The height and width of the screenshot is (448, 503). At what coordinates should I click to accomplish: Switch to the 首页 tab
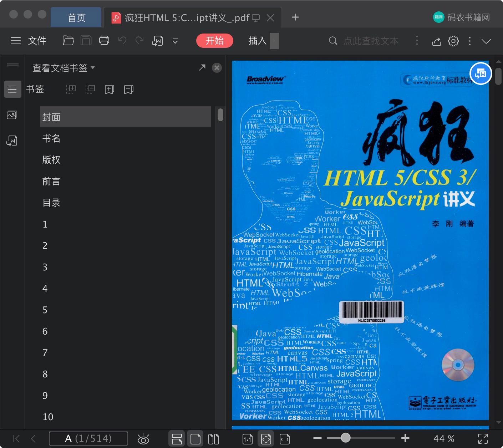(x=76, y=17)
